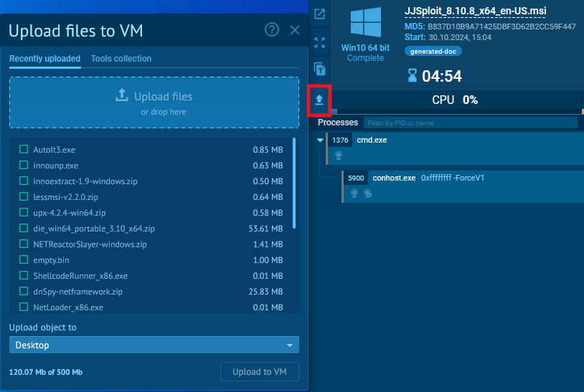Open the help question mark icon
This screenshot has width=584, height=392.
tap(271, 29)
